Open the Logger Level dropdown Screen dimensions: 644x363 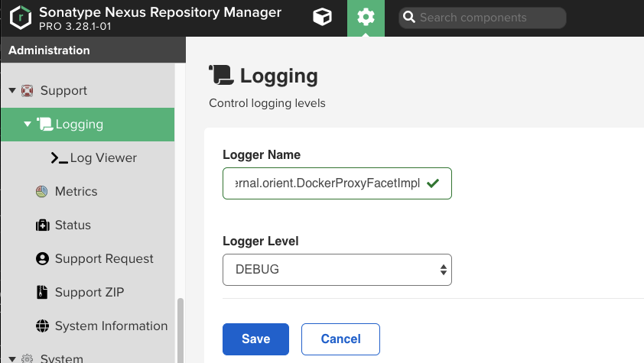(x=337, y=270)
